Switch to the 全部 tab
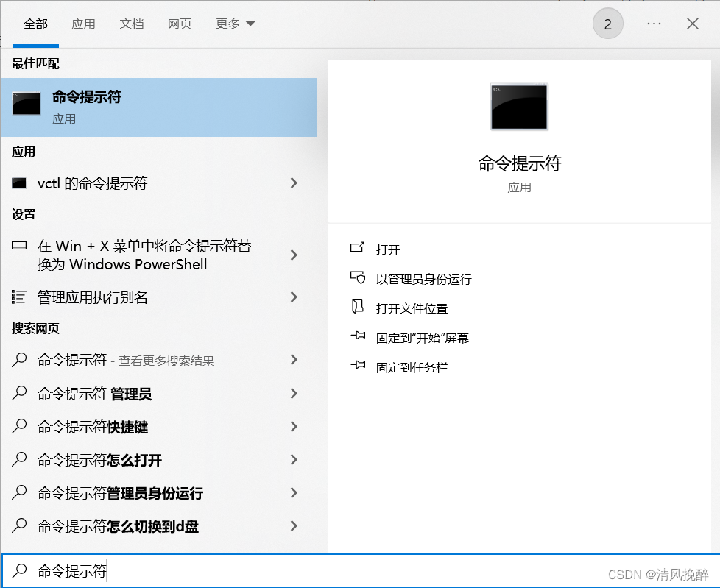The height and width of the screenshot is (588, 720). click(35, 24)
